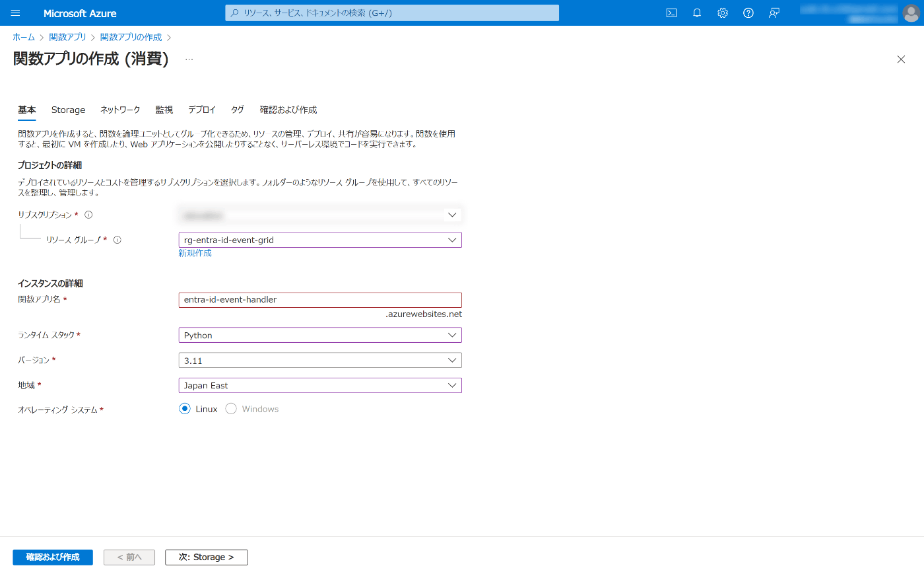
Task: Select the Linux operating system radio
Action: [x=185, y=409]
